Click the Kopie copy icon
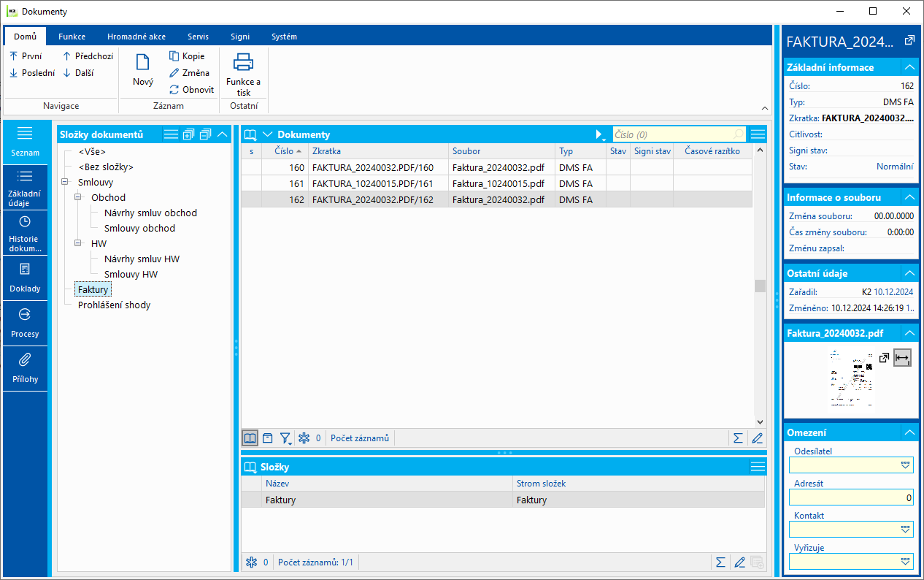Viewport: 924px width, 580px height. [x=174, y=56]
